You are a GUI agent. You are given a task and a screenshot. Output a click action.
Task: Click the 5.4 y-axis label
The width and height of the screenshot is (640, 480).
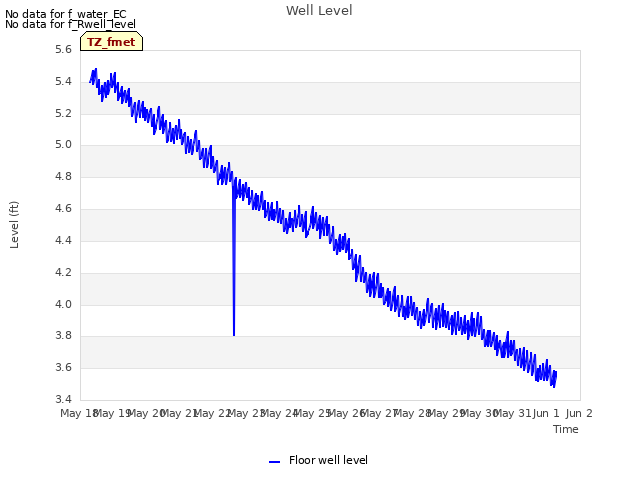pos(63,81)
